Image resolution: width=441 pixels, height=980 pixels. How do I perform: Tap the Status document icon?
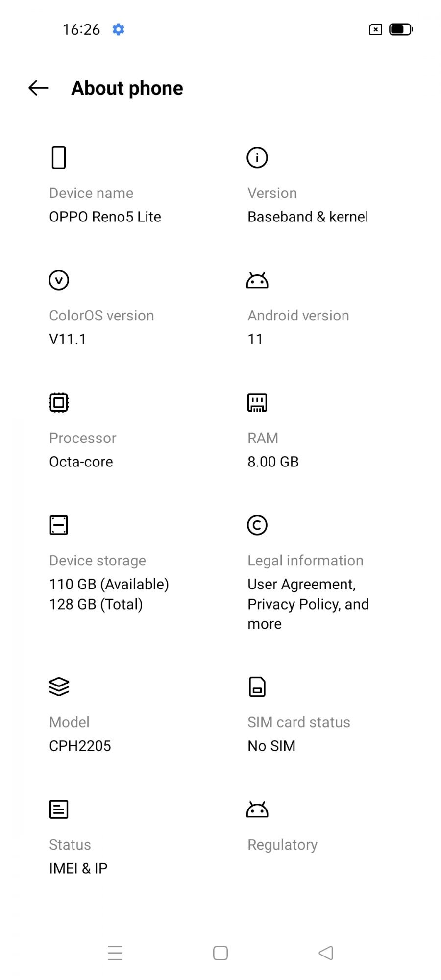point(59,809)
